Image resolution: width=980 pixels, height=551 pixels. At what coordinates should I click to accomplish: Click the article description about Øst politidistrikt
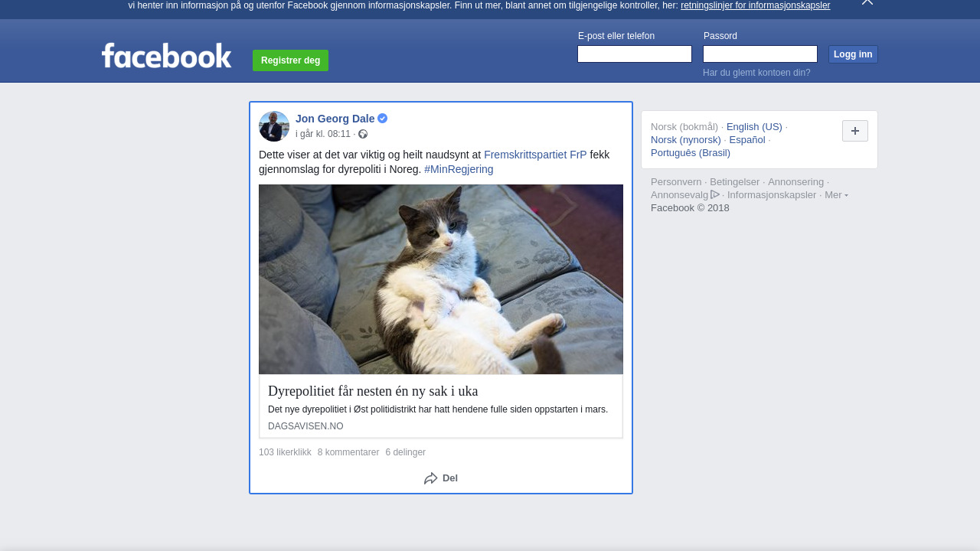click(438, 409)
